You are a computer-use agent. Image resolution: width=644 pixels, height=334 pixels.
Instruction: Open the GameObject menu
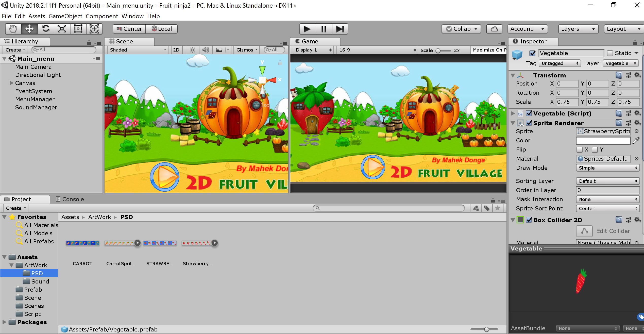(x=65, y=16)
